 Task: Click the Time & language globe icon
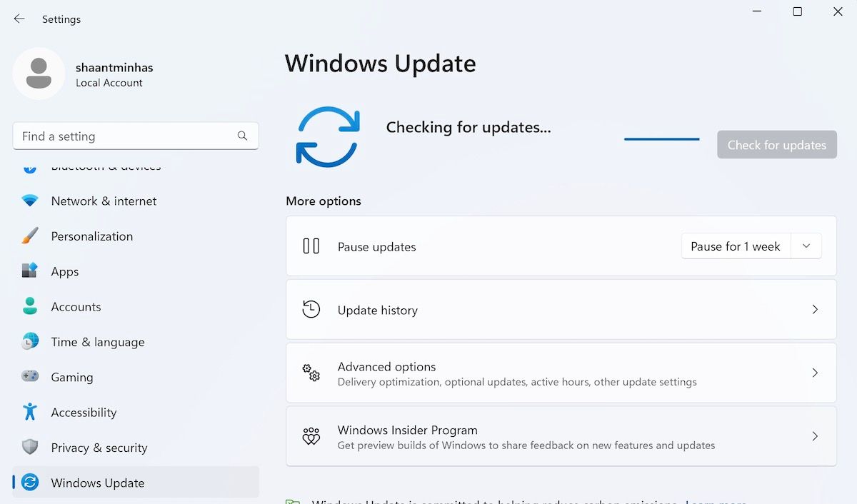[x=30, y=342]
